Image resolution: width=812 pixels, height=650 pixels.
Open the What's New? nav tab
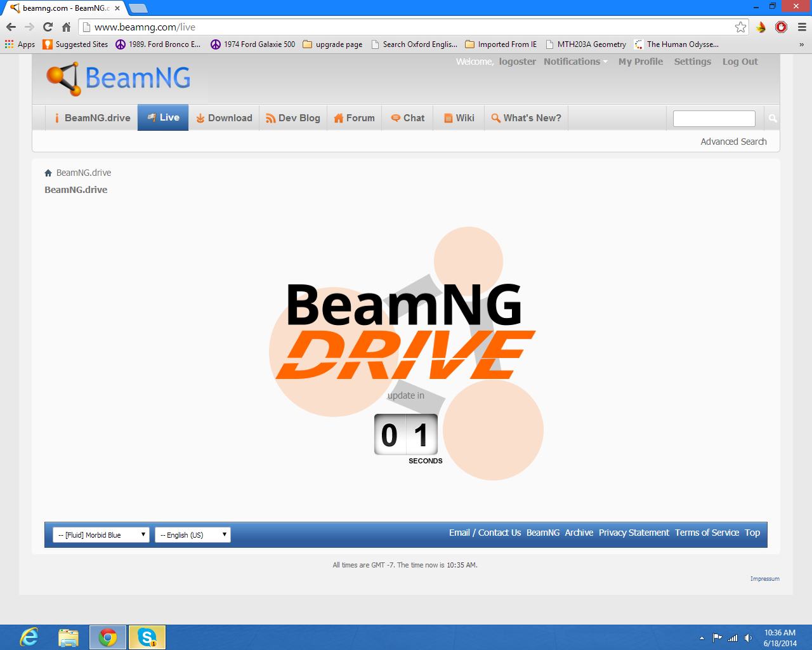click(x=526, y=118)
